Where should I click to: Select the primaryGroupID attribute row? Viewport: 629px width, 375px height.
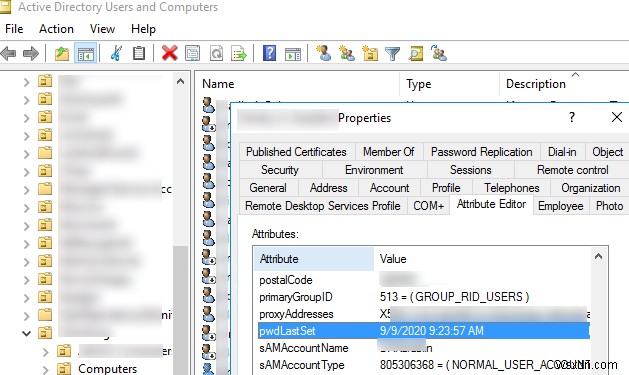(x=424, y=297)
